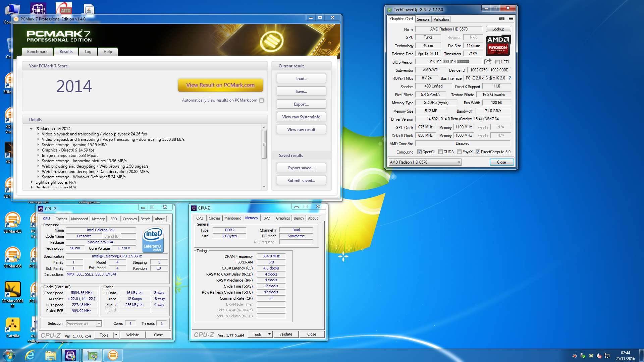Screen dimensions: 644x362
Task: Open the GPU-Z hamburger menu
Action: pos(511,19)
